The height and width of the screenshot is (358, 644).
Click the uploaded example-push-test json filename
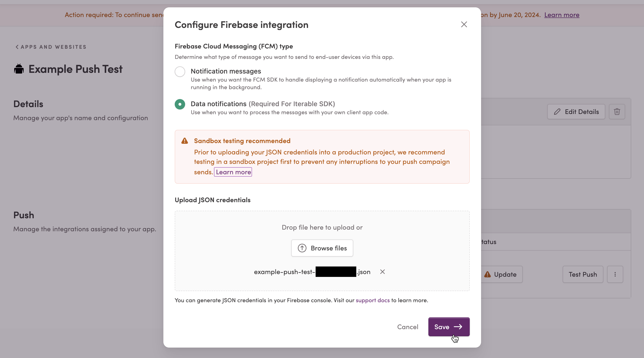pyautogui.click(x=312, y=272)
